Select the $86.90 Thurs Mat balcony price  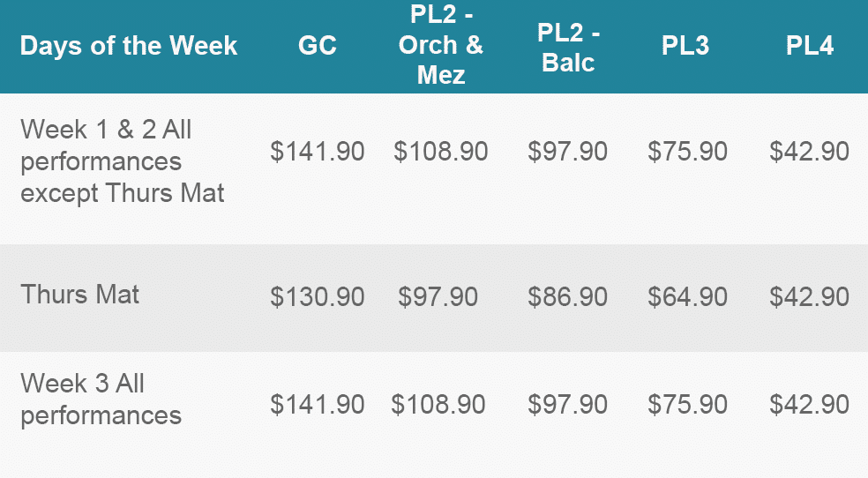point(567,297)
